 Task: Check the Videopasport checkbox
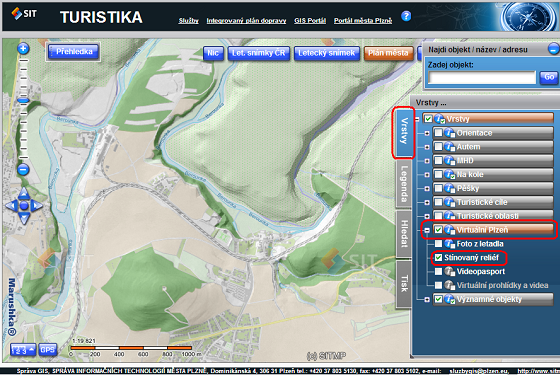coord(438,271)
